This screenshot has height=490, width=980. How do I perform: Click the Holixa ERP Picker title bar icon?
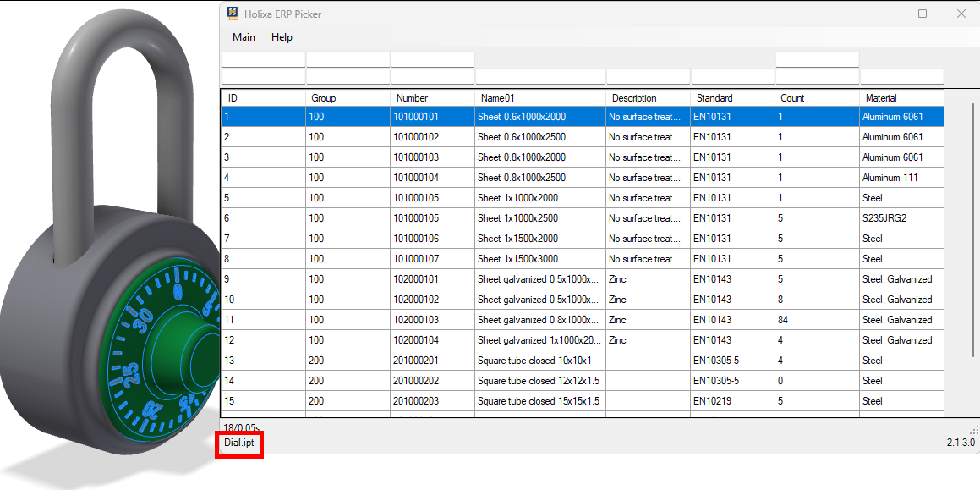pyautogui.click(x=233, y=14)
